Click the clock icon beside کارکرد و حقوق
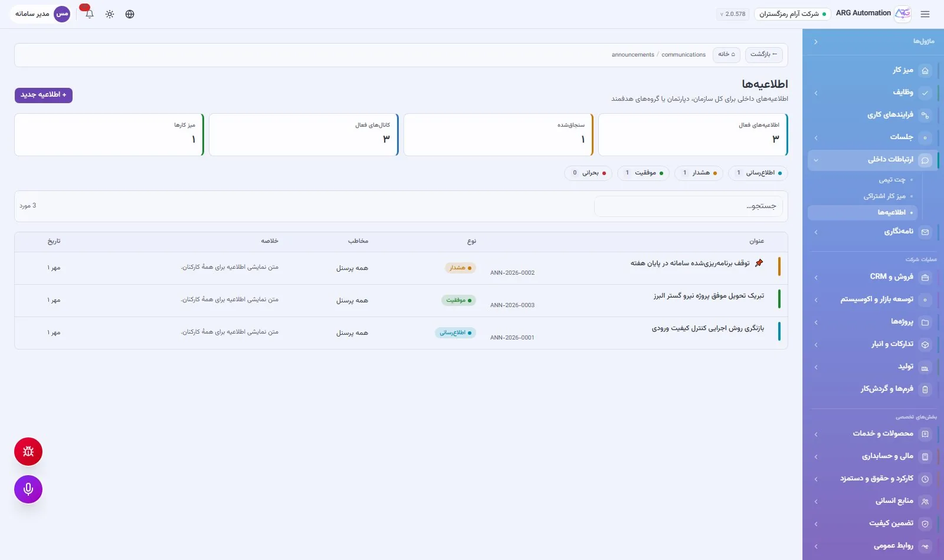Screen dimensions: 944x560 click(x=925, y=479)
